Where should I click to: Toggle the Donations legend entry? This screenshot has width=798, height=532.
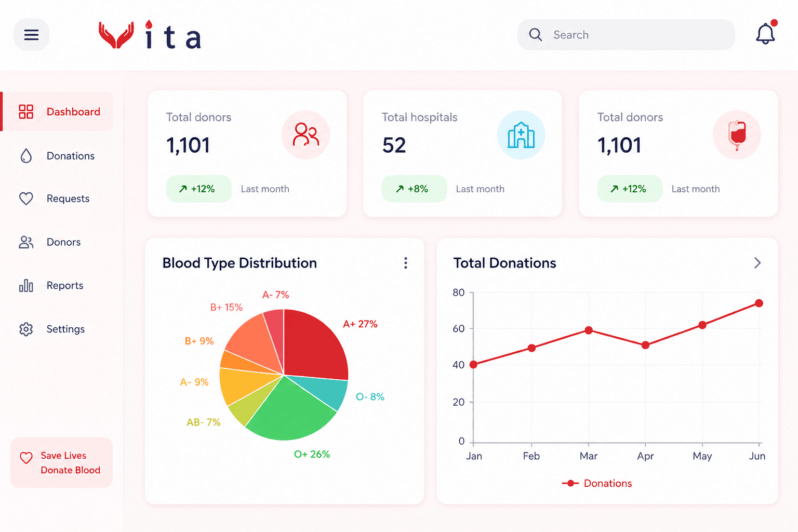[597, 483]
